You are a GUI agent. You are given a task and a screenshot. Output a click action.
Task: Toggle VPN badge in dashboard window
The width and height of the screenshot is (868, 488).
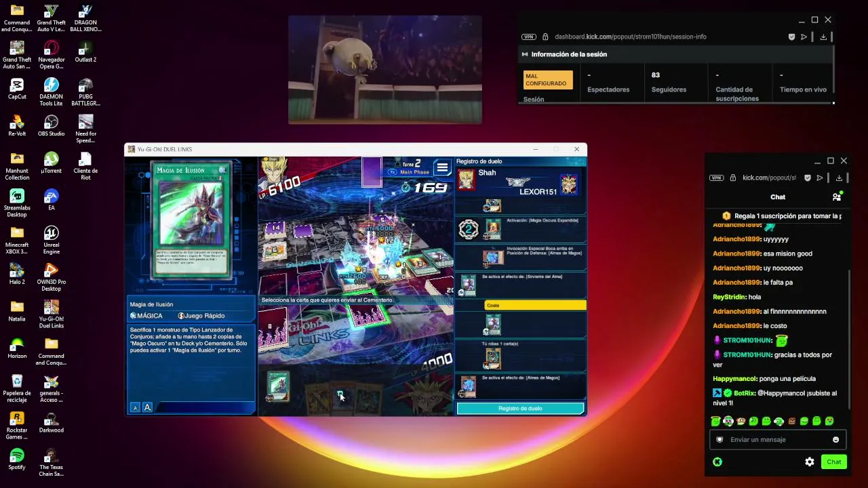[x=529, y=37]
